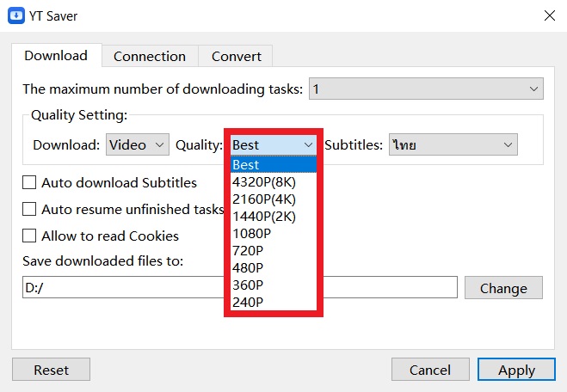Choose 360P quality option
Image resolution: width=567 pixels, height=392 pixels.
tap(274, 285)
